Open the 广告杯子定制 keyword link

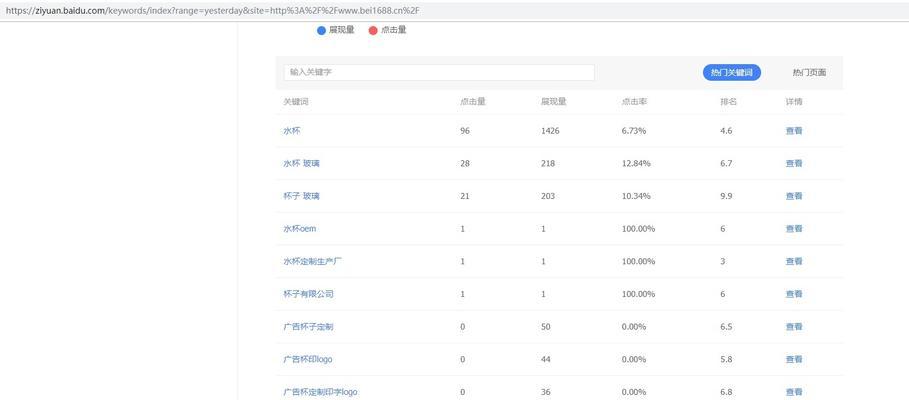tap(308, 327)
